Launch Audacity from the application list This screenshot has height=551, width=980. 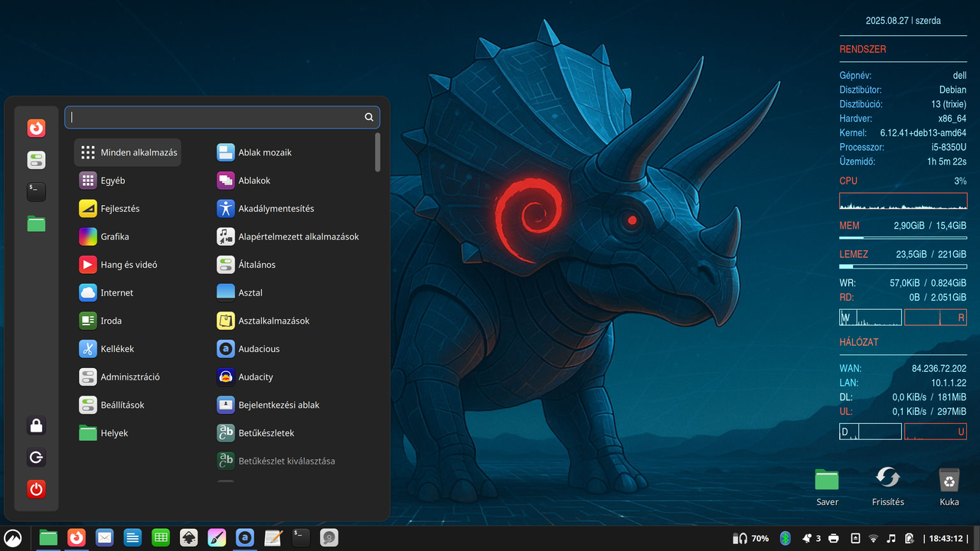pyautogui.click(x=255, y=377)
